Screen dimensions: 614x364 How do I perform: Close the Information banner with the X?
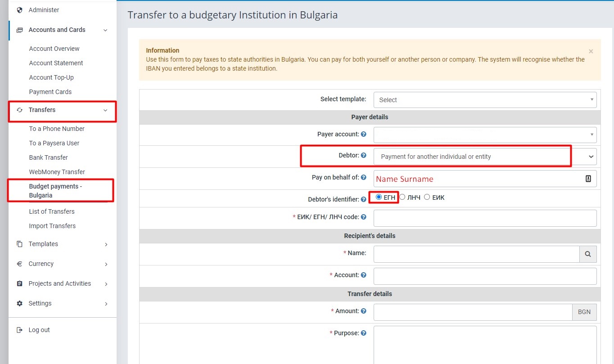591,51
